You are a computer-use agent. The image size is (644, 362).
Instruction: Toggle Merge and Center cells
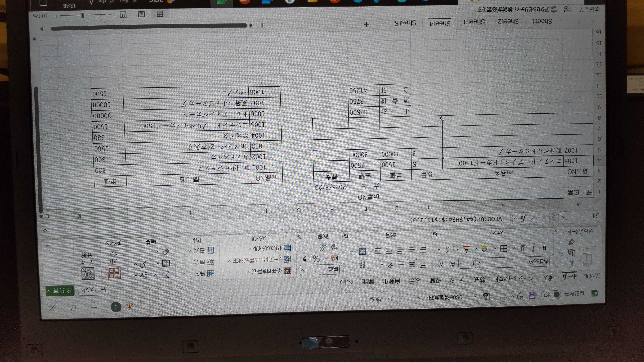pyautogui.click(x=362, y=251)
